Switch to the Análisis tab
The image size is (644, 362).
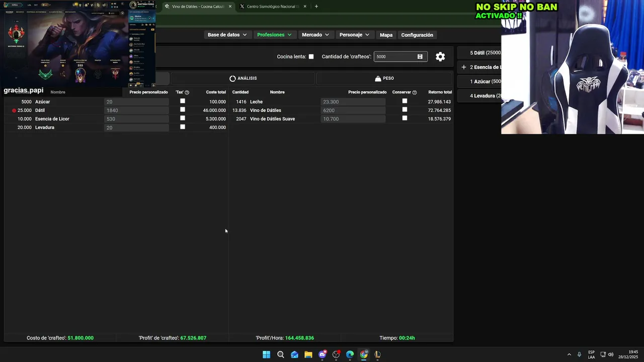click(x=243, y=78)
